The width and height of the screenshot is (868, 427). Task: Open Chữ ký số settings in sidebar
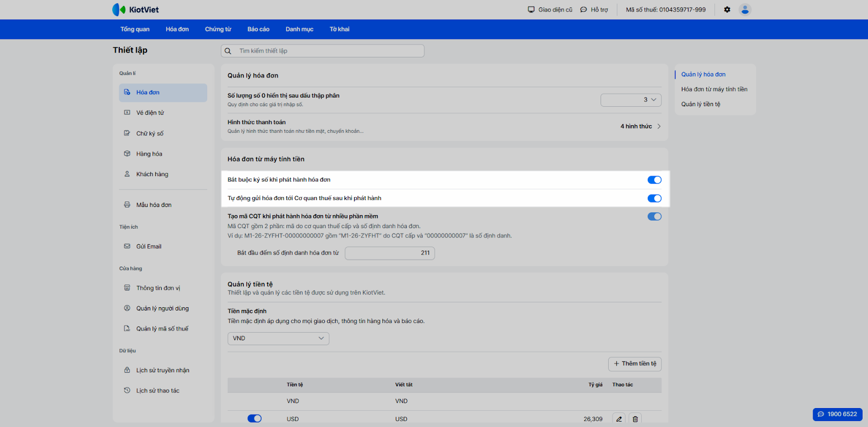coord(150,133)
